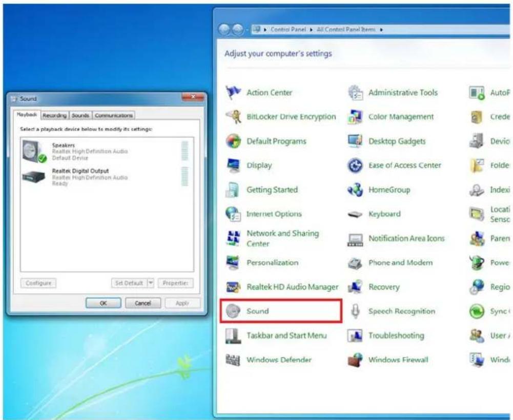Screen dimensions: 513x420
Task: Click the Windows Firewall icon
Action: (355, 360)
